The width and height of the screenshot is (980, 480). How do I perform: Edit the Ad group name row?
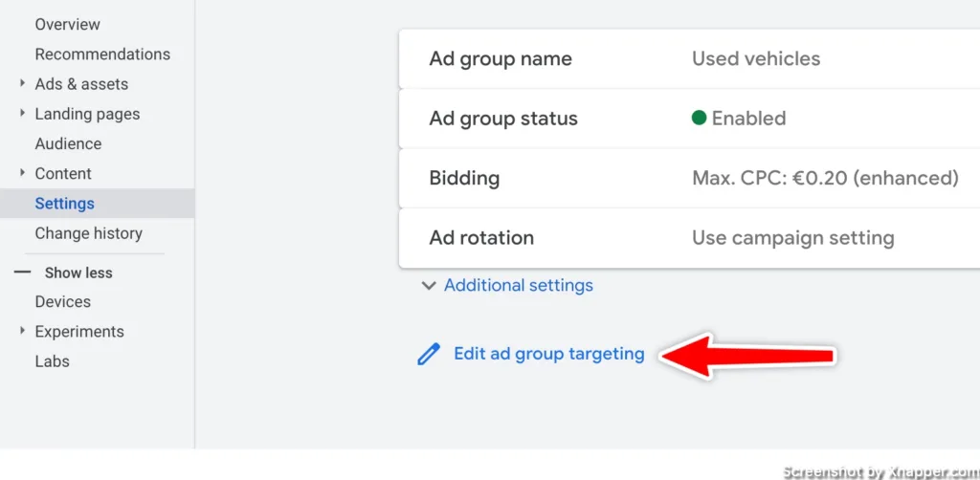click(689, 58)
